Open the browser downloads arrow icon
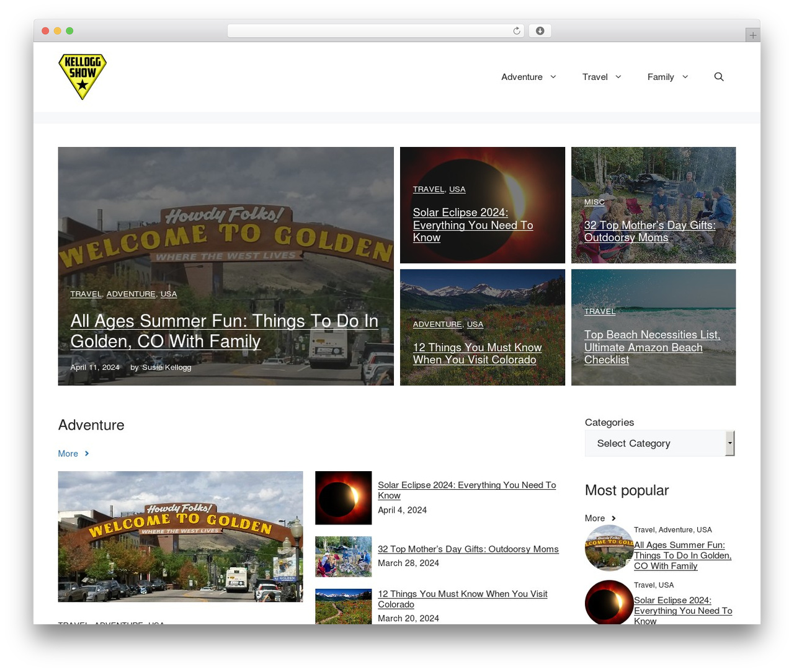Image resolution: width=794 pixels, height=672 pixels. [540, 31]
